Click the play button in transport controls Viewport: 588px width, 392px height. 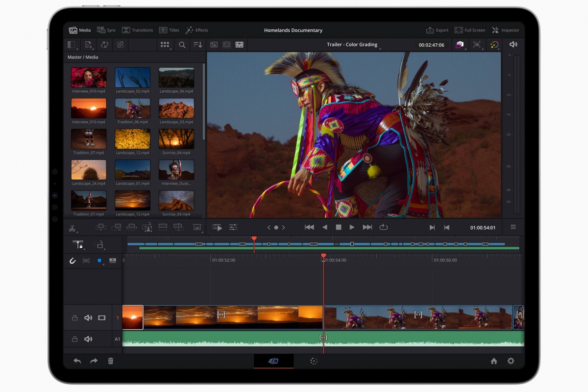coord(352,227)
